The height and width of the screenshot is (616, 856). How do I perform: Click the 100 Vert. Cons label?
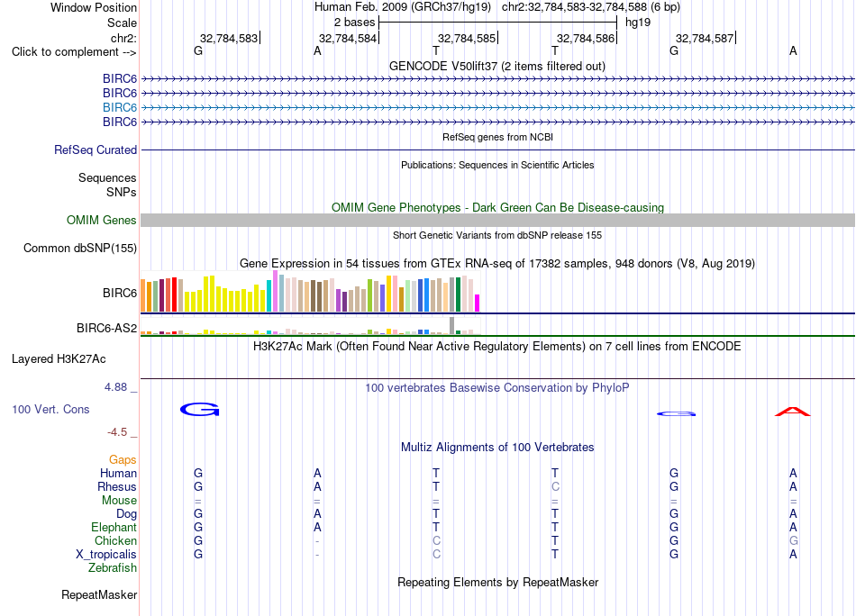pos(50,409)
